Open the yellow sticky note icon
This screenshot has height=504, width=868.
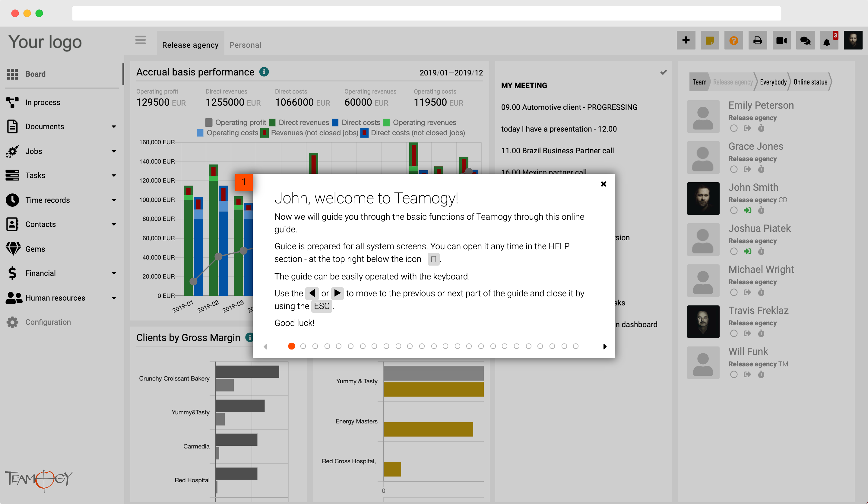pyautogui.click(x=710, y=40)
